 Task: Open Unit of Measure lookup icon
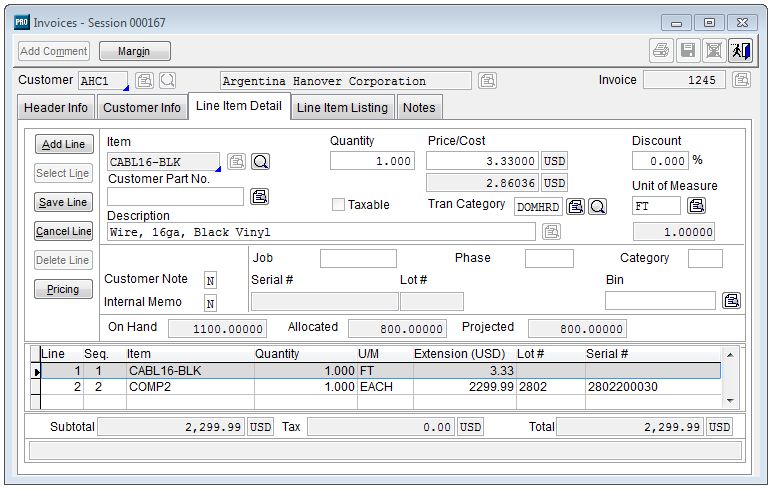[696, 205]
